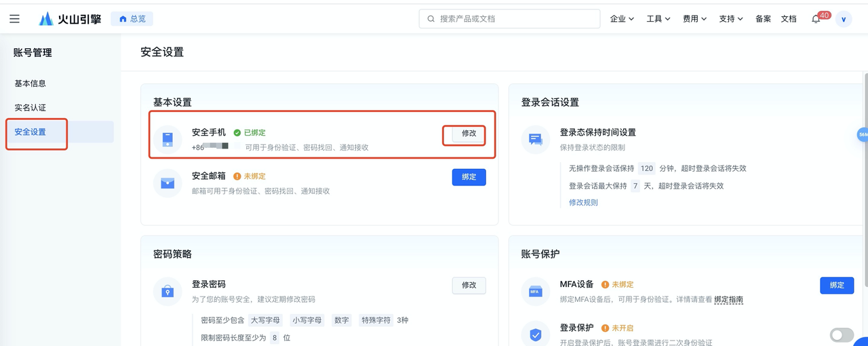
Task: Toggle the 登录保护 switch on
Action: tap(842, 334)
